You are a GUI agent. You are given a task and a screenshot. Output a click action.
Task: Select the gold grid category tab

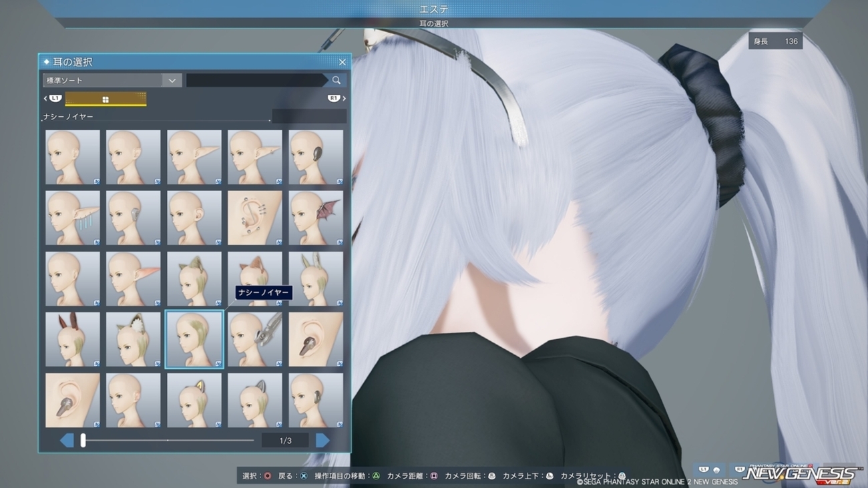coord(105,99)
